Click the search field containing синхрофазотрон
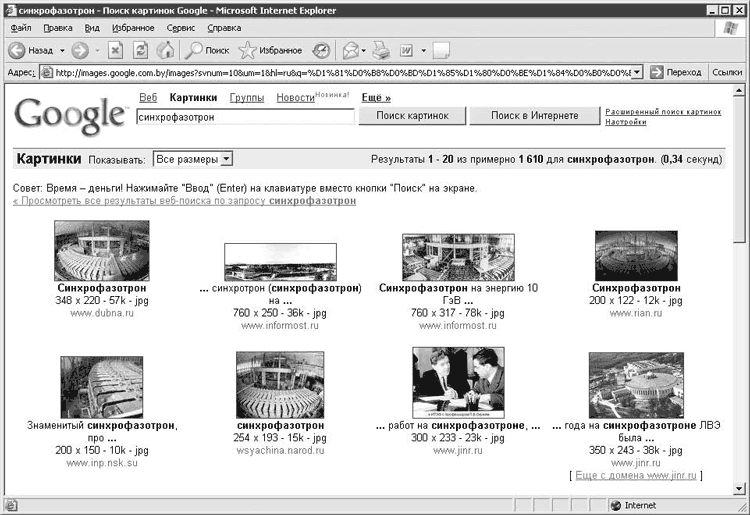The height and width of the screenshot is (515, 750). pyautogui.click(x=245, y=116)
